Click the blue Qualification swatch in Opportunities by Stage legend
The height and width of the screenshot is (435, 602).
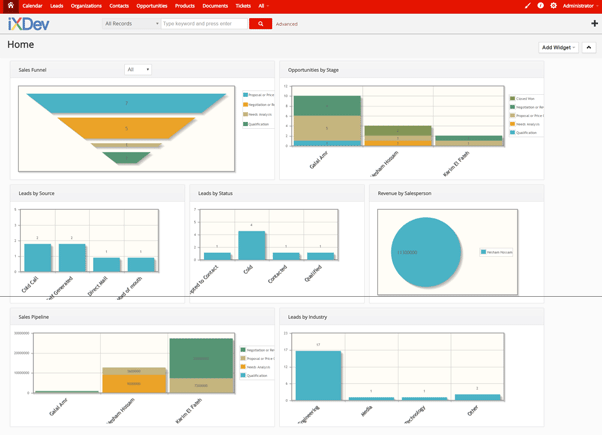tap(512, 132)
